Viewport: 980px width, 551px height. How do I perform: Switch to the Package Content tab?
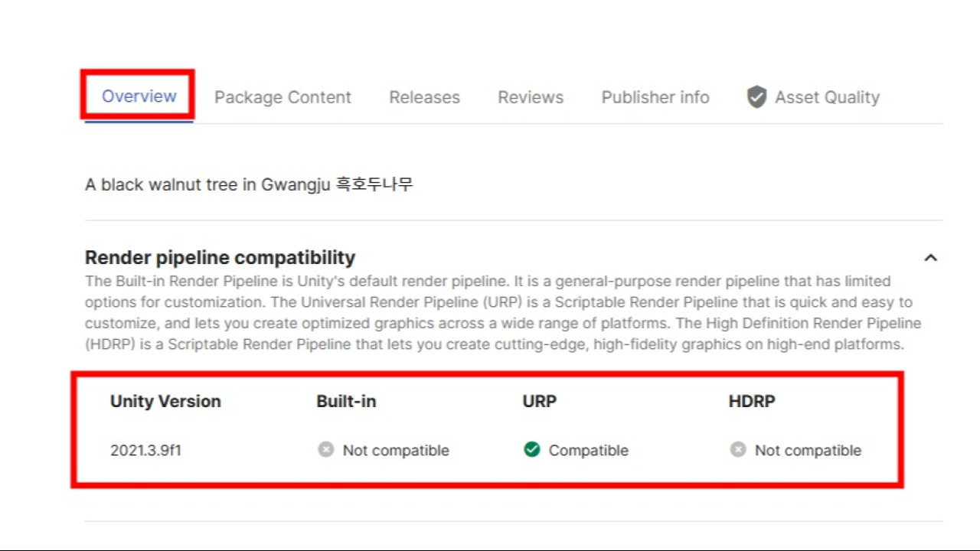pyautogui.click(x=283, y=97)
